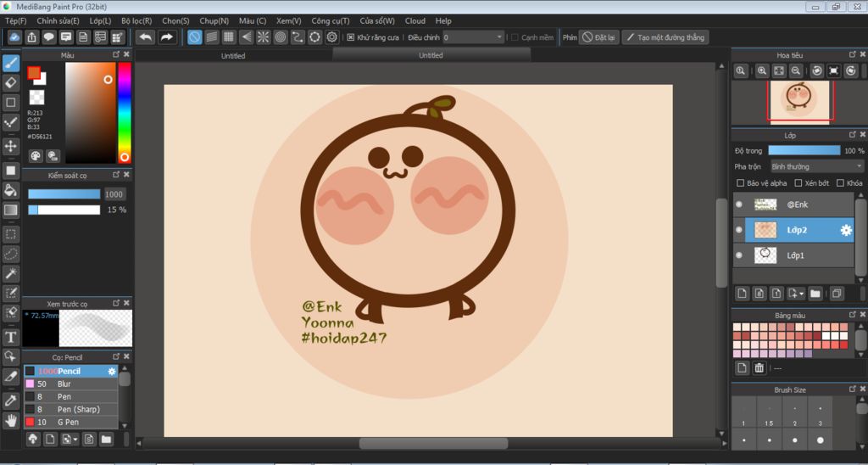Screen dimensions: 868x465
Task: Enable the Khóa checkbox
Action: click(840, 183)
